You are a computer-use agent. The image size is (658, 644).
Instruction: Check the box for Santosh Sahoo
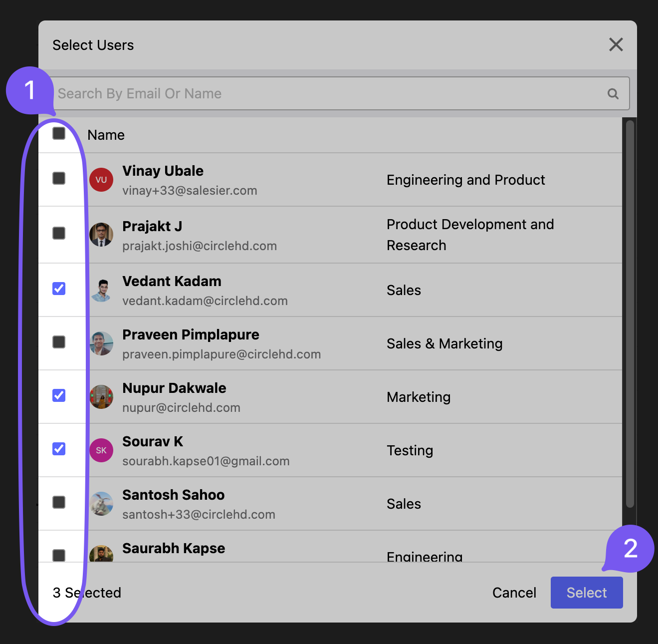click(59, 502)
